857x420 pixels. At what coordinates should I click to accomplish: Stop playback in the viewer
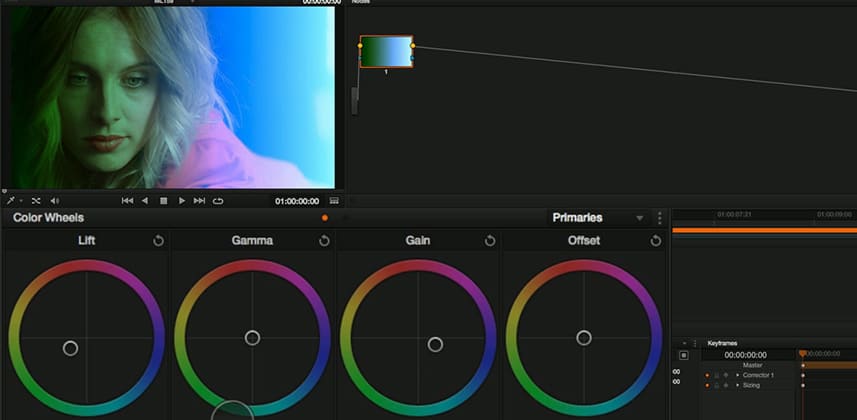[163, 201]
